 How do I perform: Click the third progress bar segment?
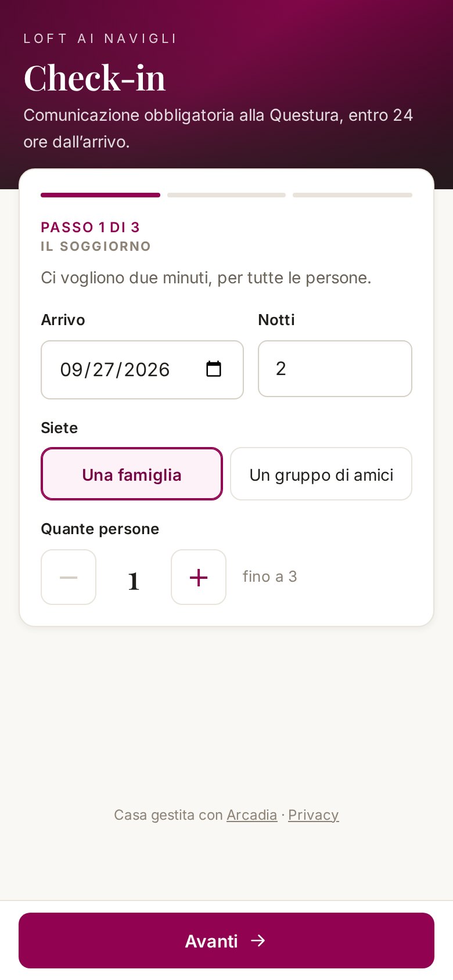coord(353,195)
